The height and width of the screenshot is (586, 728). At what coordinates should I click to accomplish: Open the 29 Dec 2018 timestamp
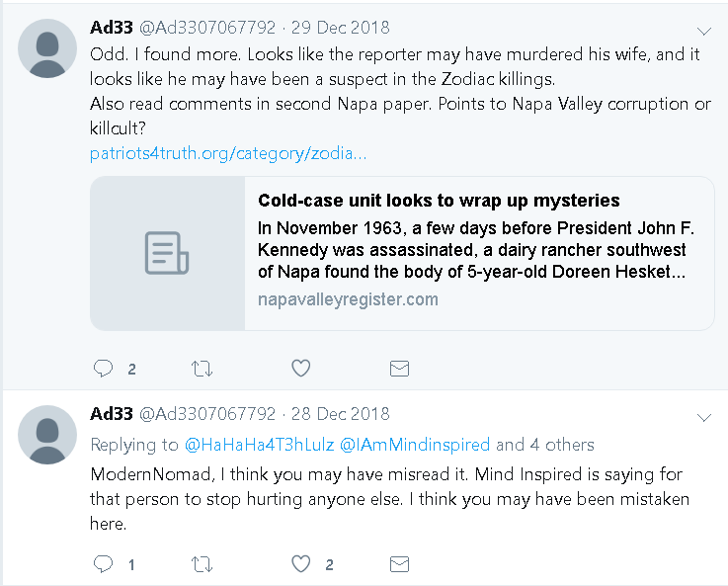(341, 26)
